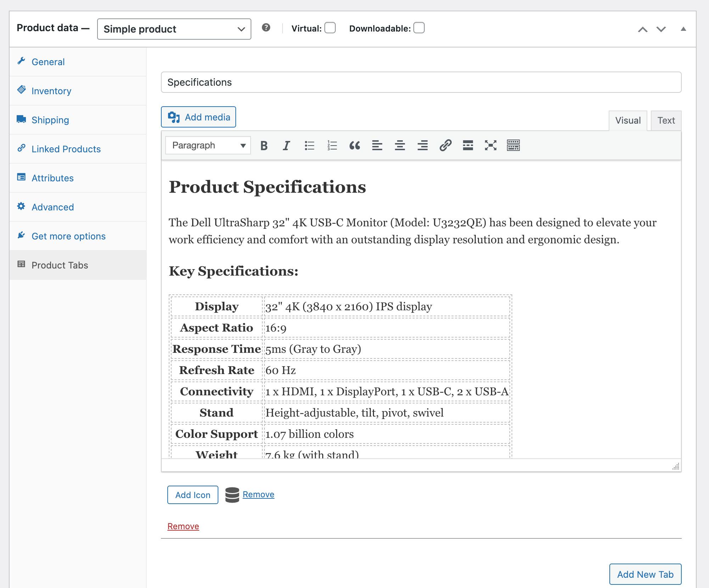Remove the Specifications tab via red link
Image resolution: width=709 pixels, height=588 pixels.
point(183,526)
